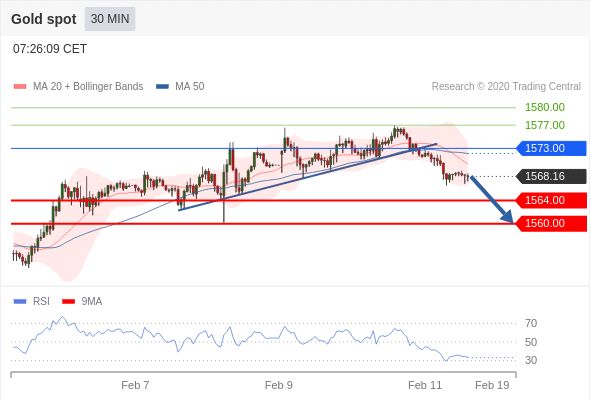The height and width of the screenshot is (400, 590).
Task: Click the Research Trading Central copyright text
Action: (x=506, y=87)
